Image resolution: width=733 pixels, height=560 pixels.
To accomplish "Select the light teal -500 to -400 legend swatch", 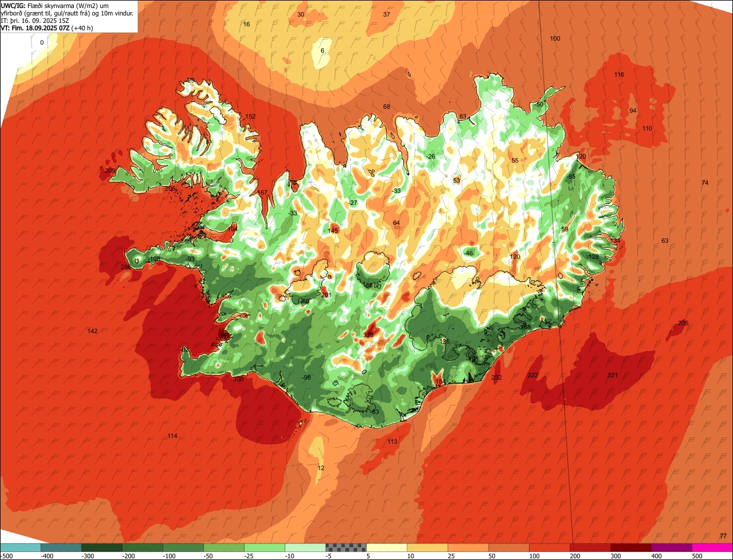I will coord(20,547).
